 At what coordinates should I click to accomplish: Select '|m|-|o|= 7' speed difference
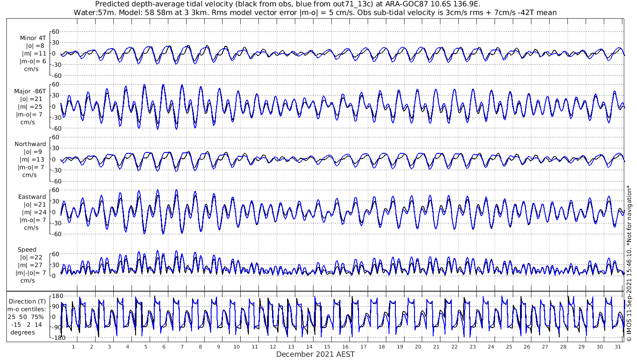31,273
